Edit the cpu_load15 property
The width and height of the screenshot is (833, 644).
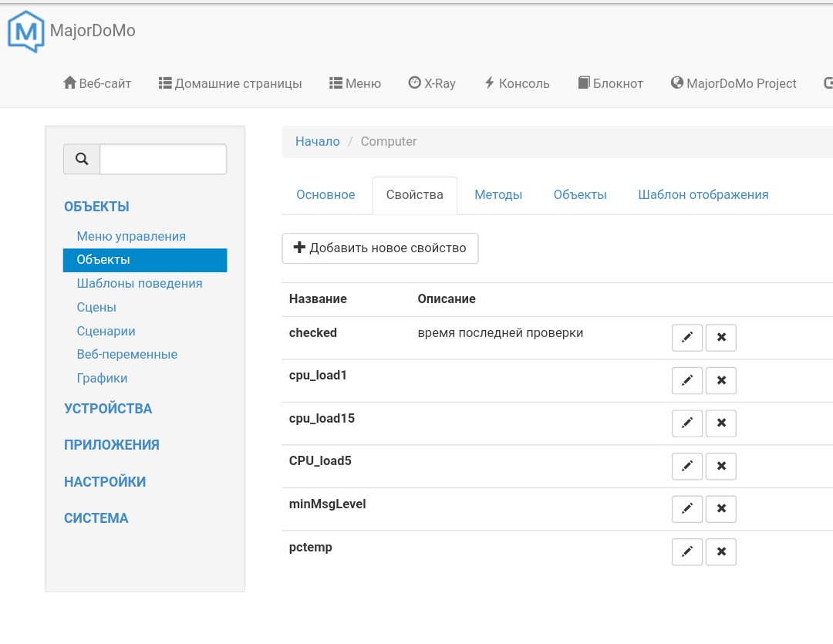(x=687, y=423)
